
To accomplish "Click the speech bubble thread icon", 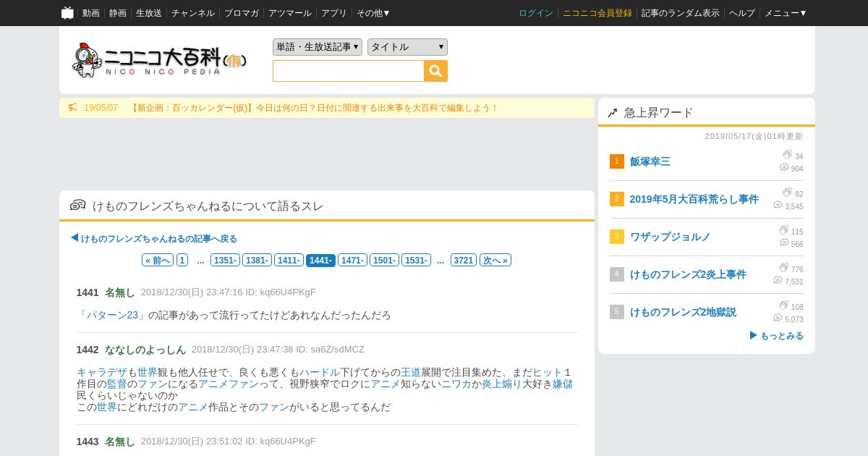I will point(78,206).
